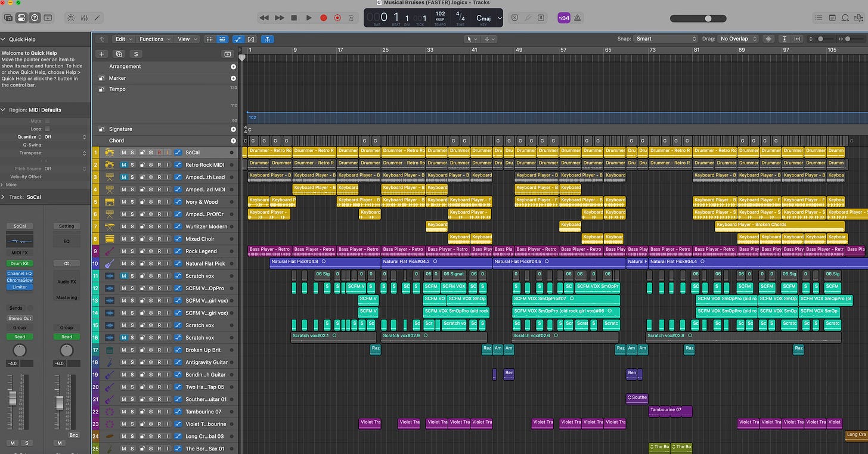Solo the Rock Legend track
The height and width of the screenshot is (454, 868).
132,251
